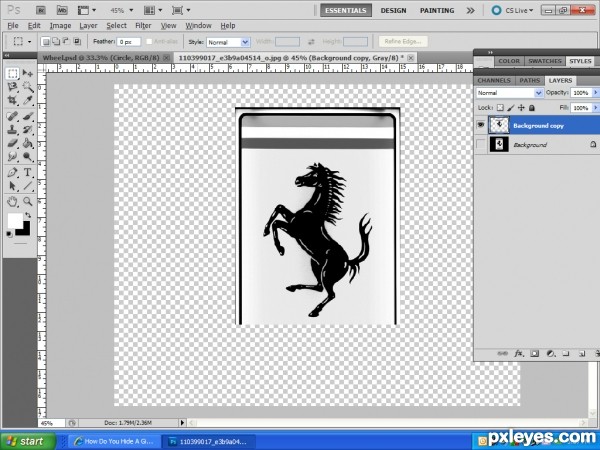Choose New selection mode
600x450 pixels.
click(x=46, y=41)
